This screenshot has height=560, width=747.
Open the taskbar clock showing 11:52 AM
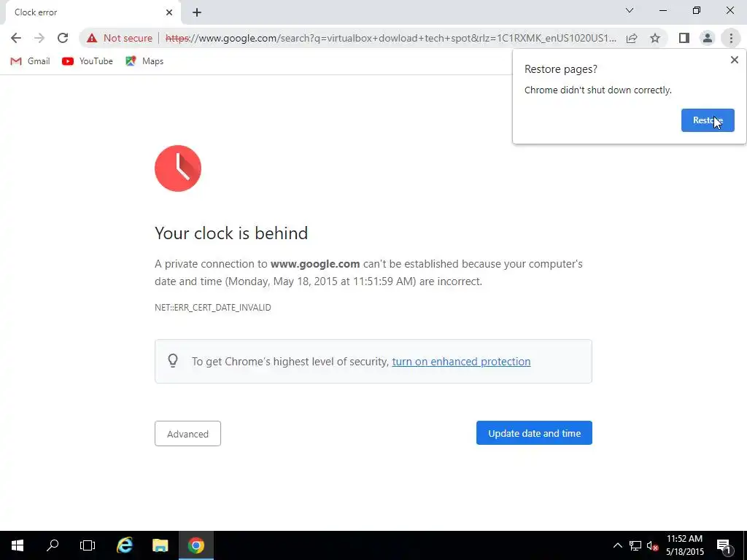tap(684, 545)
